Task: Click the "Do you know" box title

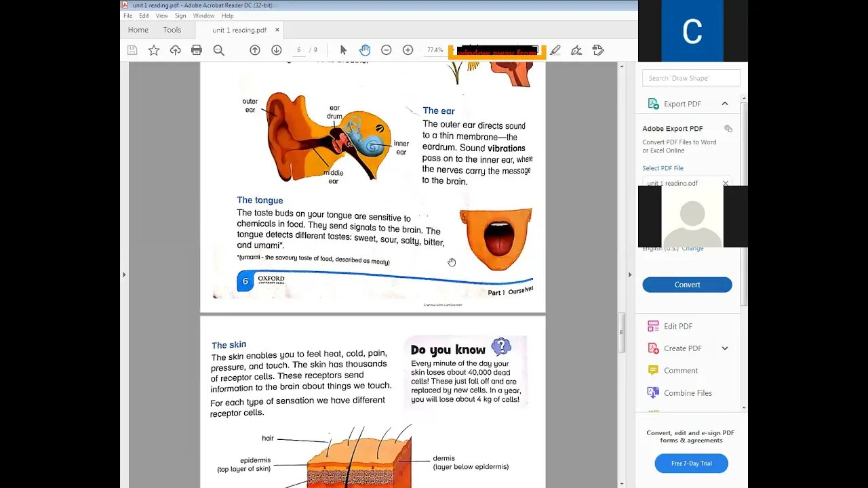Action: click(x=448, y=350)
